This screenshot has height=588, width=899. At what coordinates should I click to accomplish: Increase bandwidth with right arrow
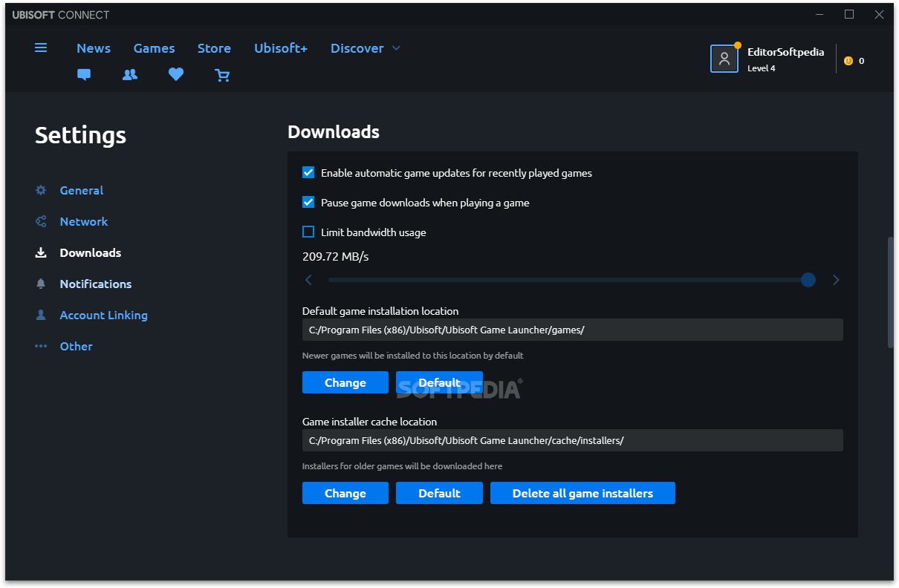click(836, 280)
